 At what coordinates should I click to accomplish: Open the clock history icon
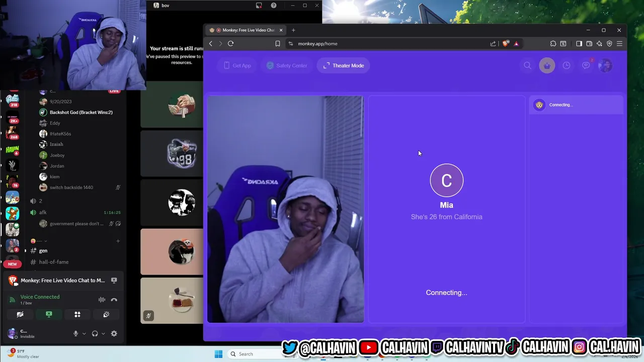click(x=567, y=65)
